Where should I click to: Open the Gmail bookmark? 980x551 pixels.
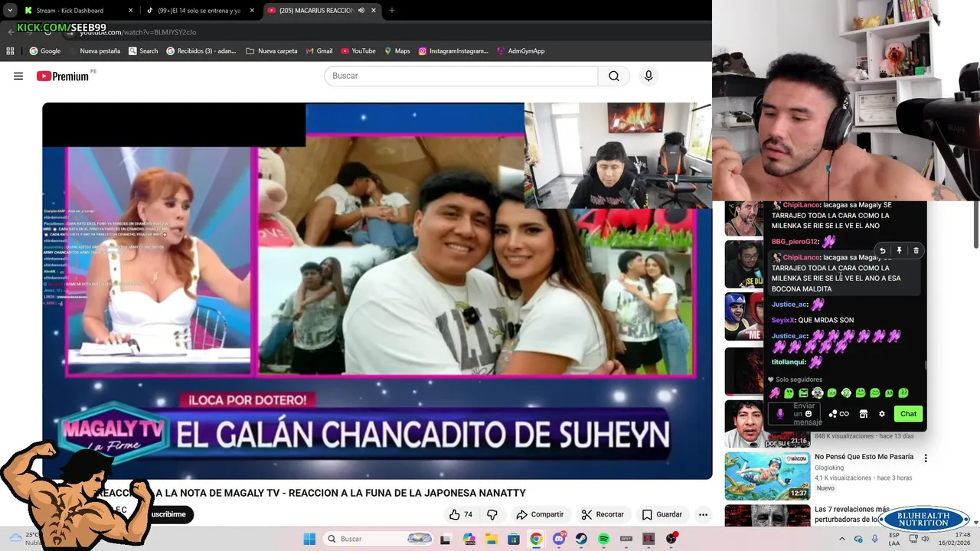(x=319, y=51)
